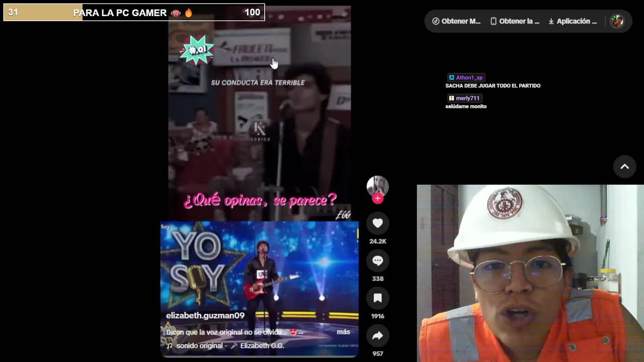Click the 'salúdame monito' chat message
Viewport: 644px width, 362px height.
(466, 107)
